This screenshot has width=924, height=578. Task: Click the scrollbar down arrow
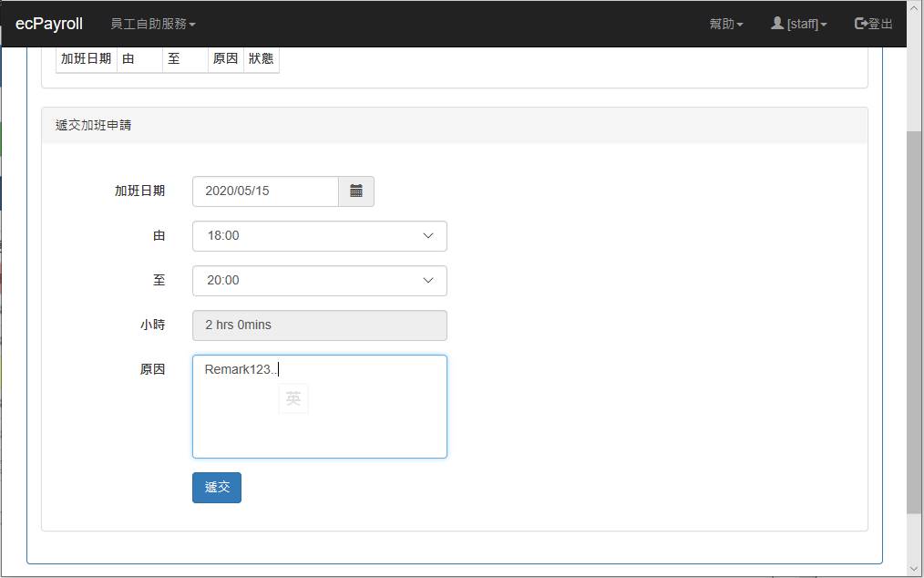click(x=914, y=569)
